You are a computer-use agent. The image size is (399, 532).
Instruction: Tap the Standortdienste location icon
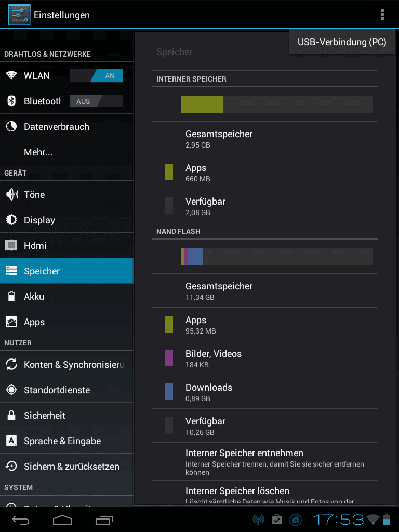pyautogui.click(x=11, y=390)
